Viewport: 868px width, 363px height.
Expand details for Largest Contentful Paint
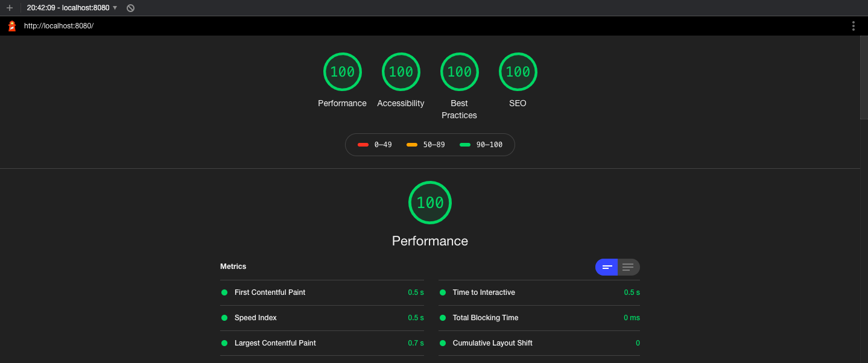275,342
